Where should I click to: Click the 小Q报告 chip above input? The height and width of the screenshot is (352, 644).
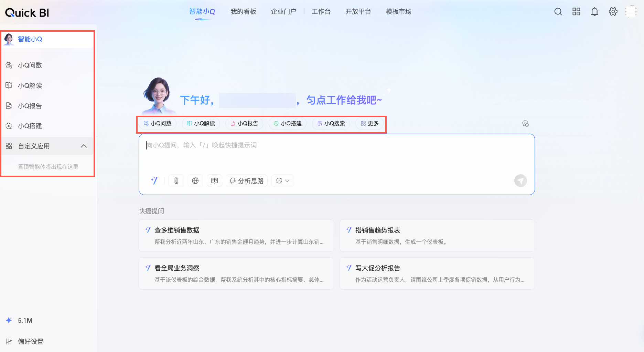pyautogui.click(x=244, y=123)
